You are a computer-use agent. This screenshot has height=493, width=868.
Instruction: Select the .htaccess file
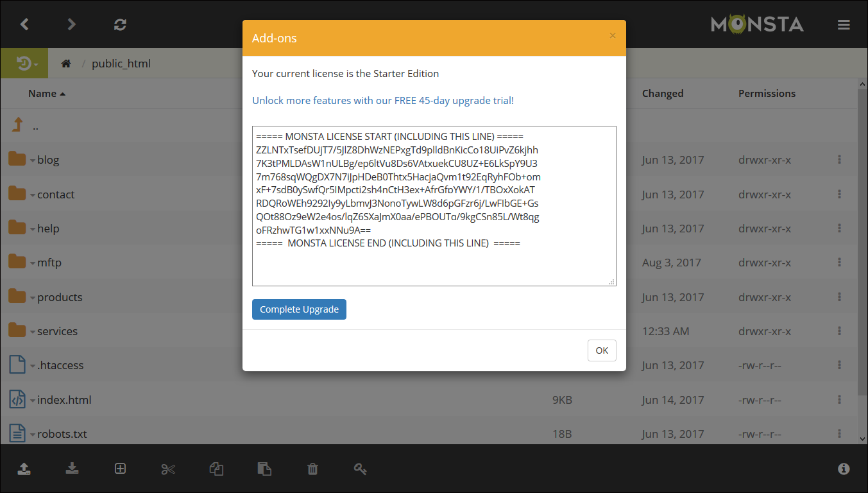click(60, 365)
